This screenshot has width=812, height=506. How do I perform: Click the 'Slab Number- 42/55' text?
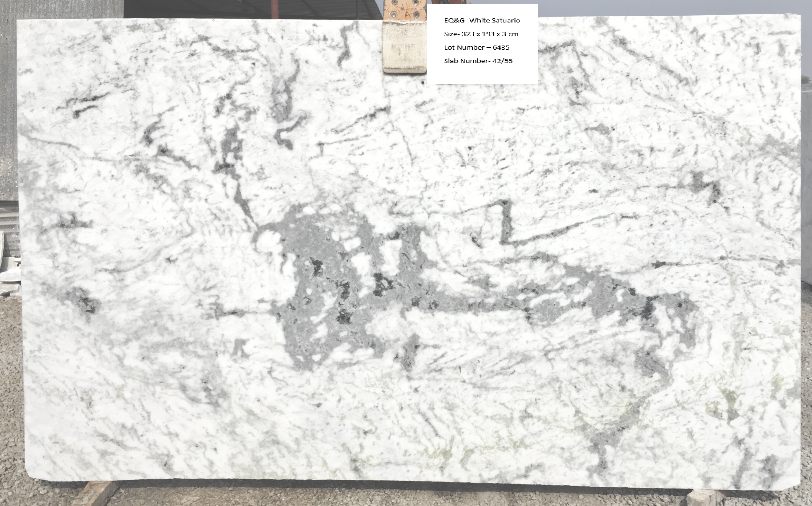pyautogui.click(x=478, y=61)
